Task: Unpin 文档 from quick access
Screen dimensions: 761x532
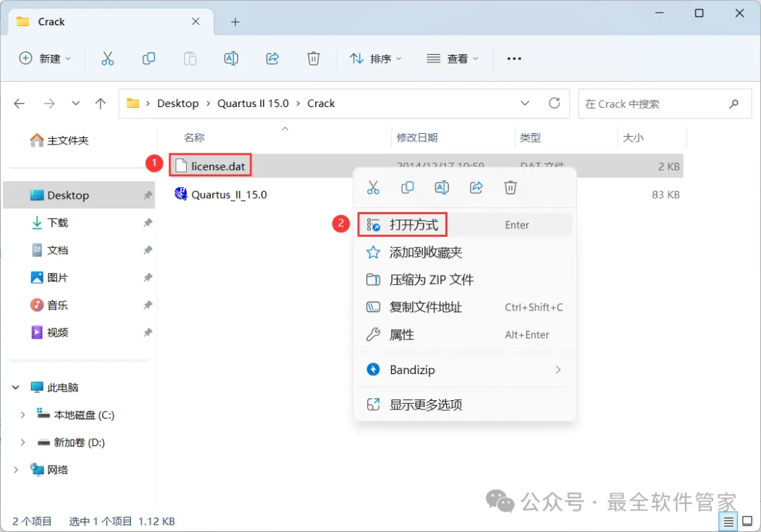Action: [x=147, y=250]
